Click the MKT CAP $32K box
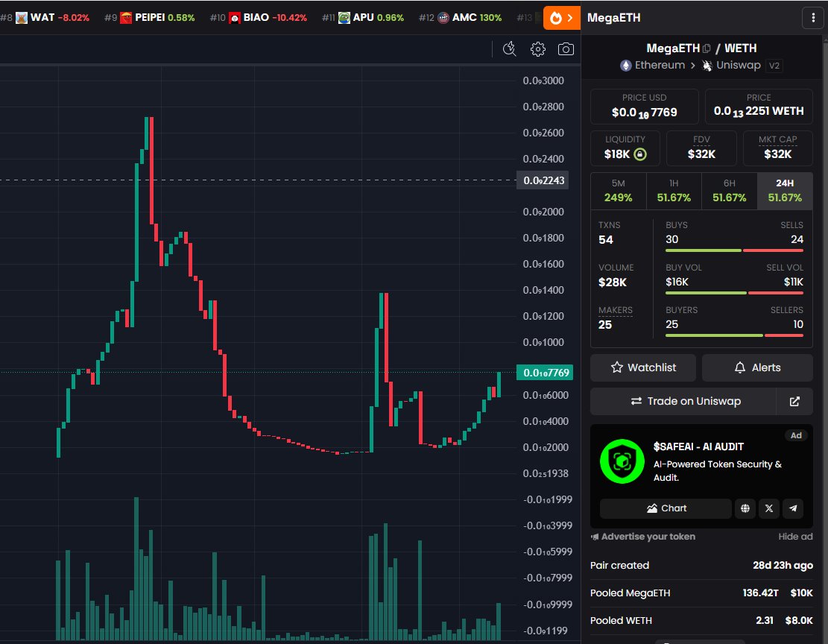Viewport: 828px width, 644px height. (x=778, y=148)
